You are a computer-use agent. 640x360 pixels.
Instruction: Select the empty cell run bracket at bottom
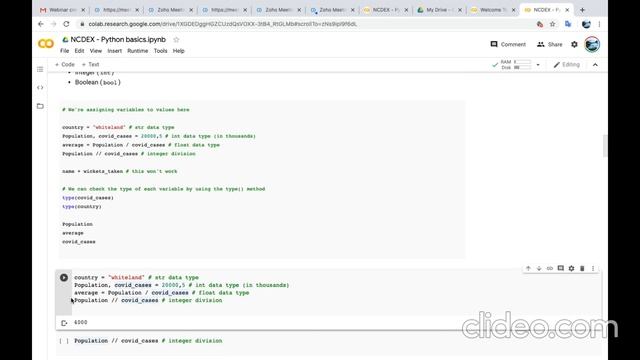coord(64,341)
